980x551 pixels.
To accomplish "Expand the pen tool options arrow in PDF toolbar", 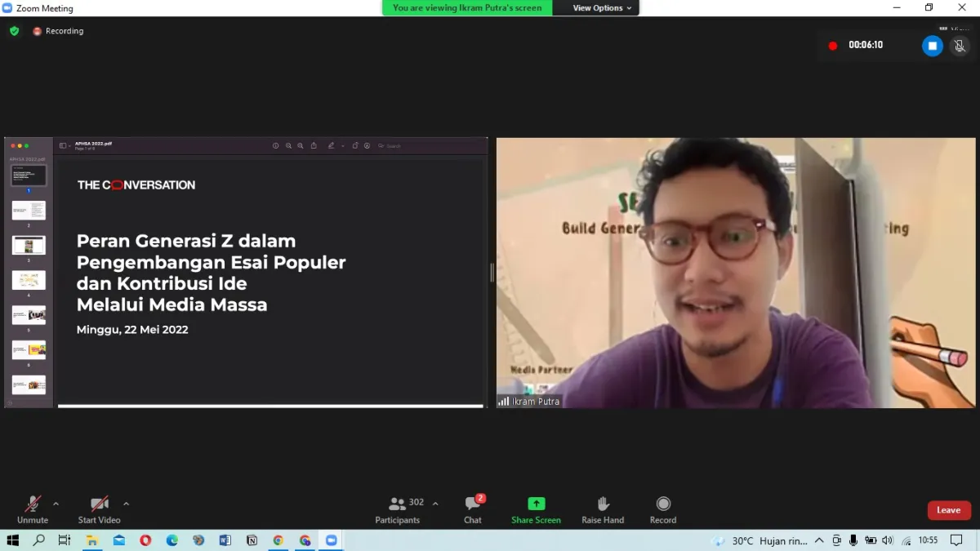I will (x=342, y=146).
